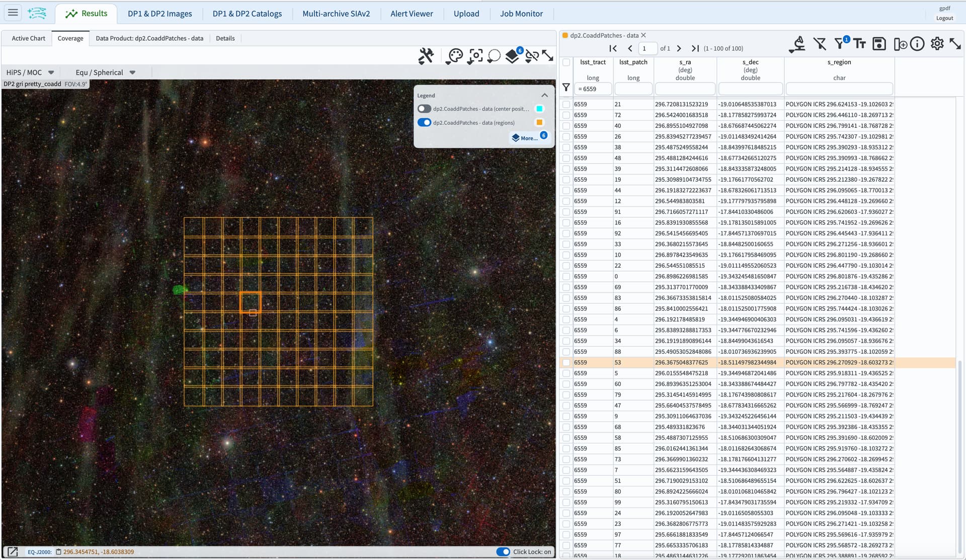Check the row with lsst_patch 72
This screenshot has width=966, height=560.
[566, 115]
